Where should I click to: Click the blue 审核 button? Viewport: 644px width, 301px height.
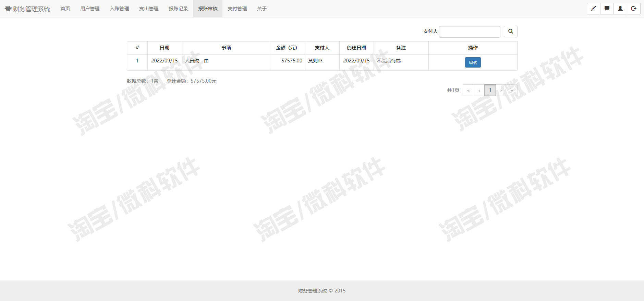473,62
